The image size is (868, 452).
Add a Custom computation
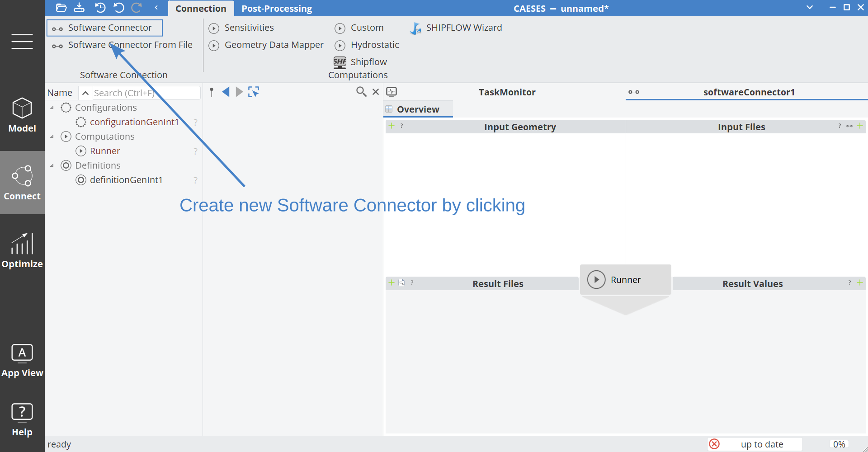359,28
